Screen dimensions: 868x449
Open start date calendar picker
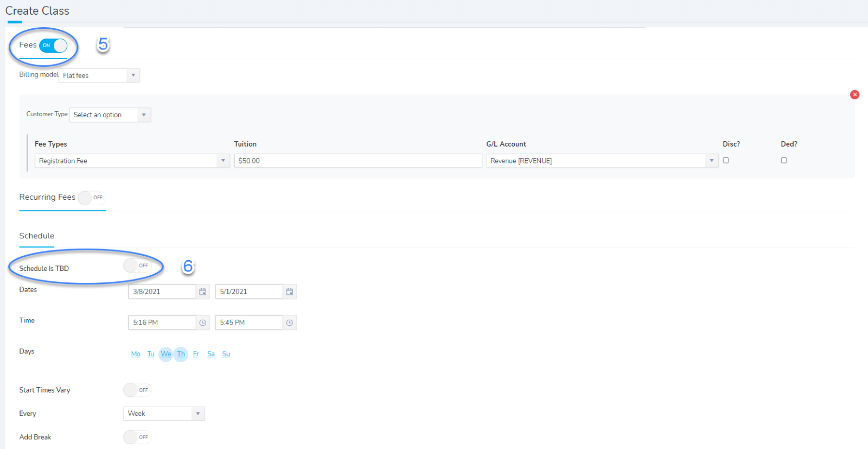pyautogui.click(x=202, y=292)
